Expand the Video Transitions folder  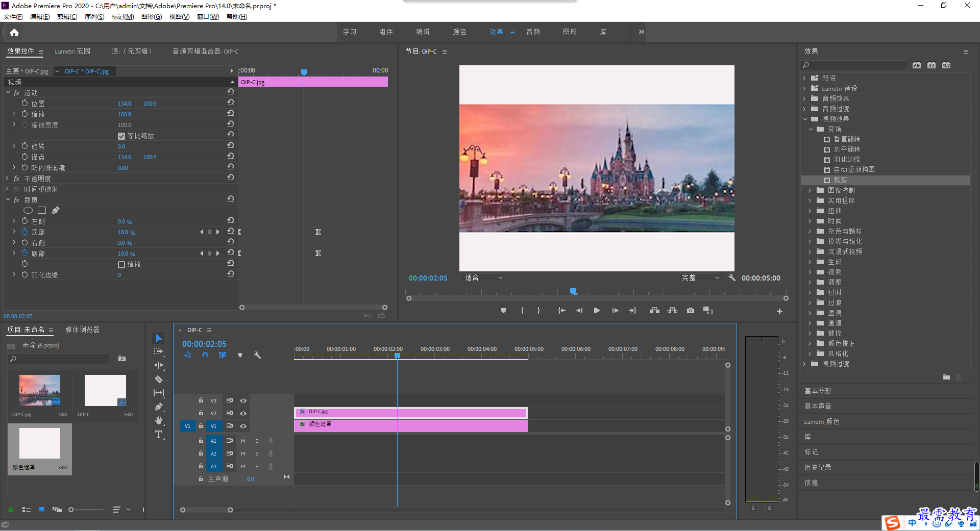804,364
